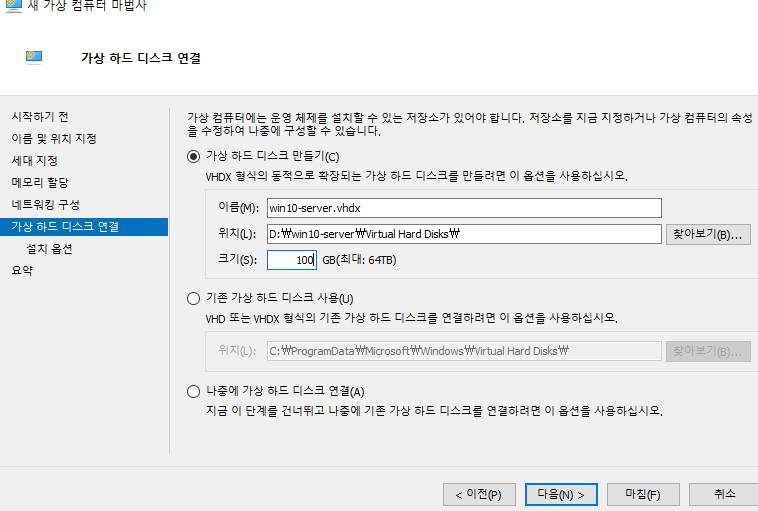Click the 다음(N) > button

[x=561, y=495]
